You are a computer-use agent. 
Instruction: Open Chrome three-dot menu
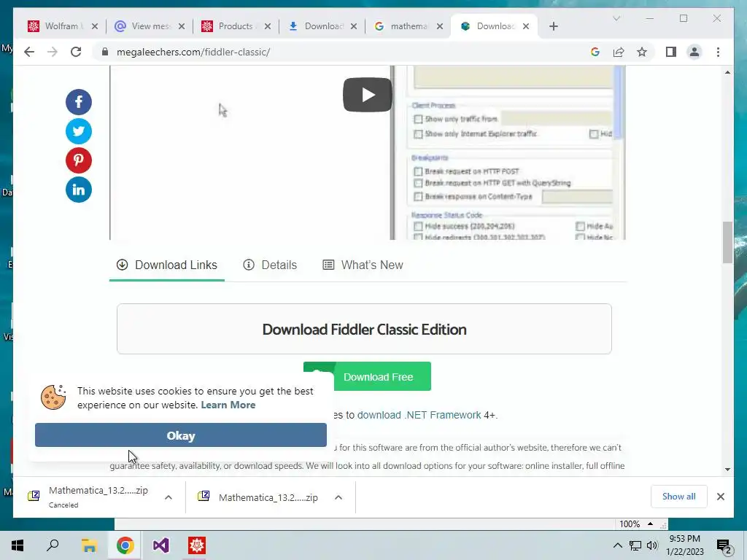click(x=718, y=52)
